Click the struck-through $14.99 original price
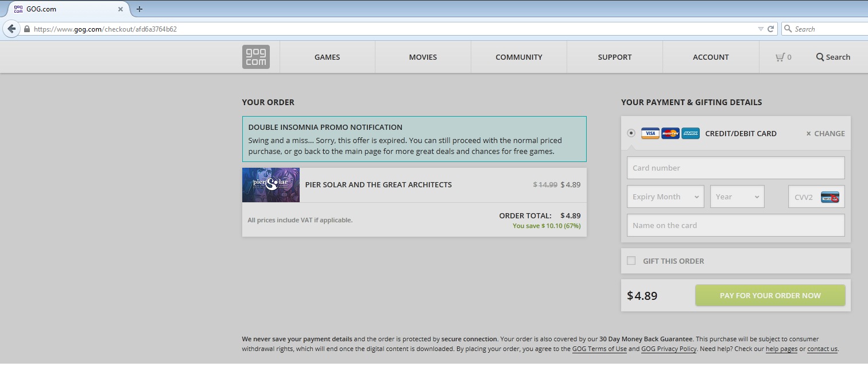The width and height of the screenshot is (868, 374). point(545,185)
